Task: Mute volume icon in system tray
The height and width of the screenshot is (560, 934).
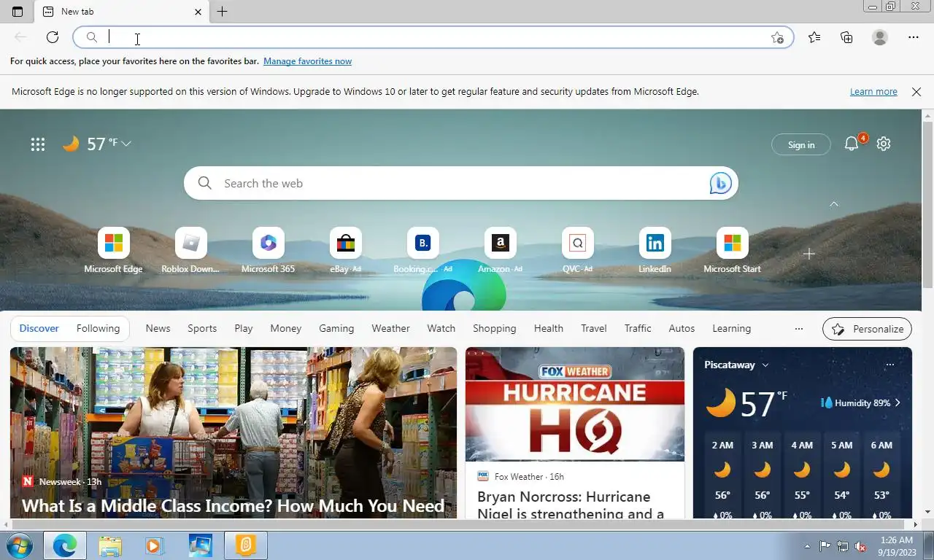Action: (x=860, y=546)
